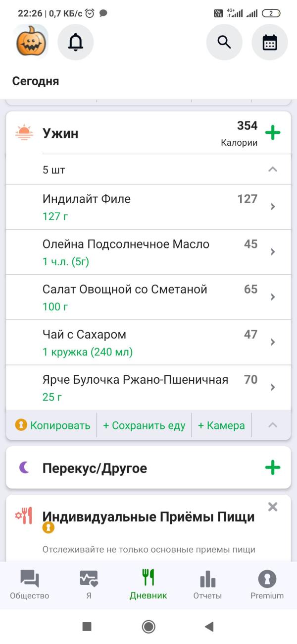Collapse the 5 шт item list
Viewport: 297px width, 644px height.
(x=273, y=170)
